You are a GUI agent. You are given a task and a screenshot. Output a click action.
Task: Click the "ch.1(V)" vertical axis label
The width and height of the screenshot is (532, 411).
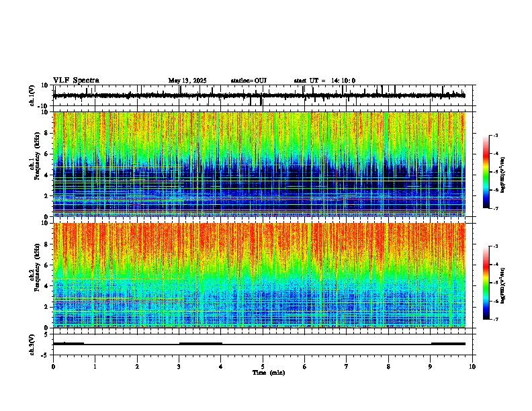[32, 95]
